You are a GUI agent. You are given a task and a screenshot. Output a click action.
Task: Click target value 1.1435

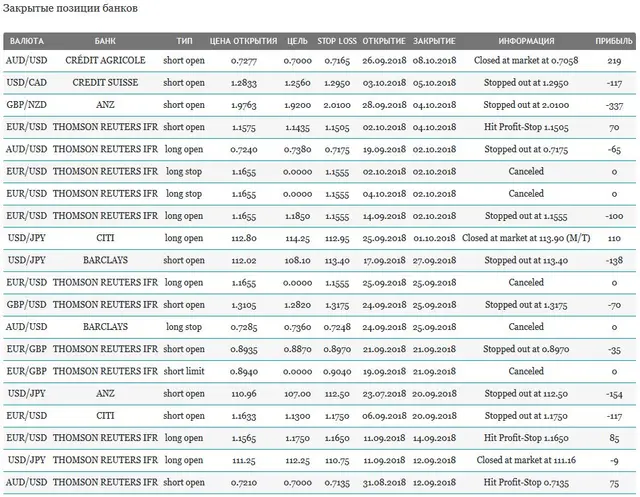click(297, 127)
